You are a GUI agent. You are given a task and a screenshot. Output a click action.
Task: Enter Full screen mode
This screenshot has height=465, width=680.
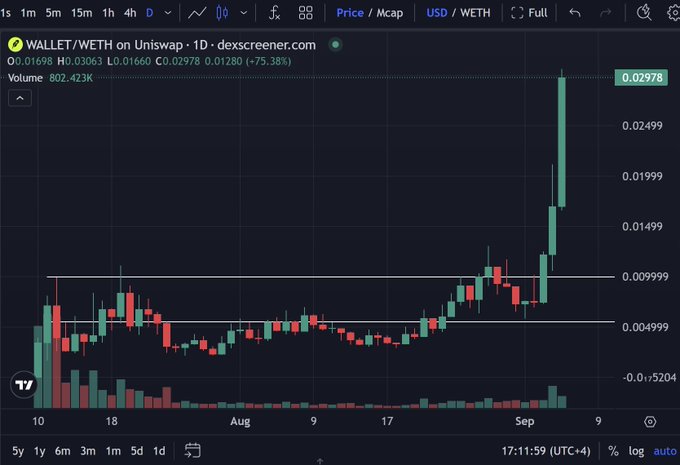pos(529,13)
